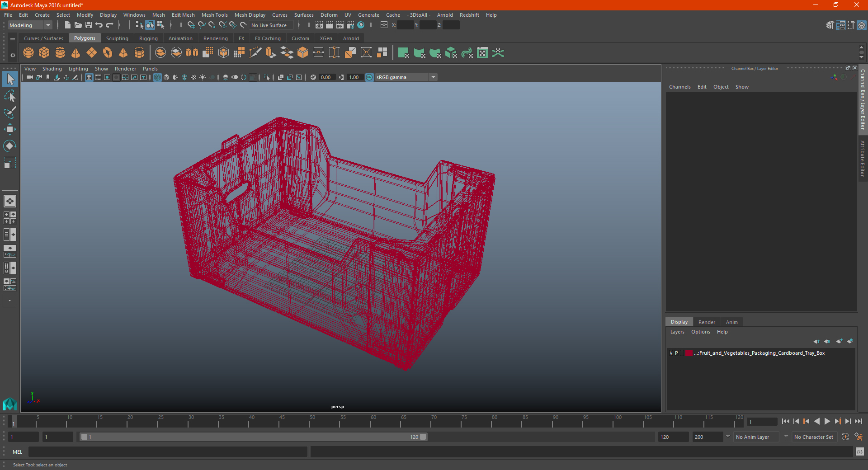Click the Undo arrow icon
The width and height of the screenshot is (868, 470).
click(x=99, y=25)
